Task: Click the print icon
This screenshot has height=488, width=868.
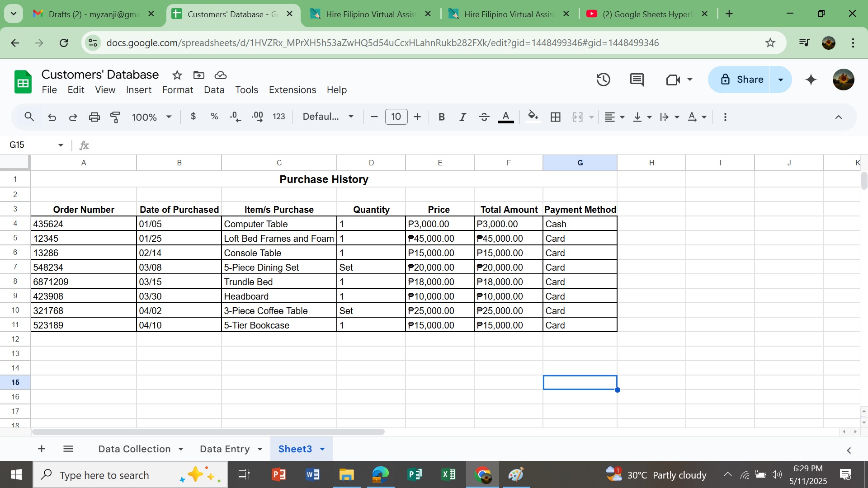Action: 94,117
